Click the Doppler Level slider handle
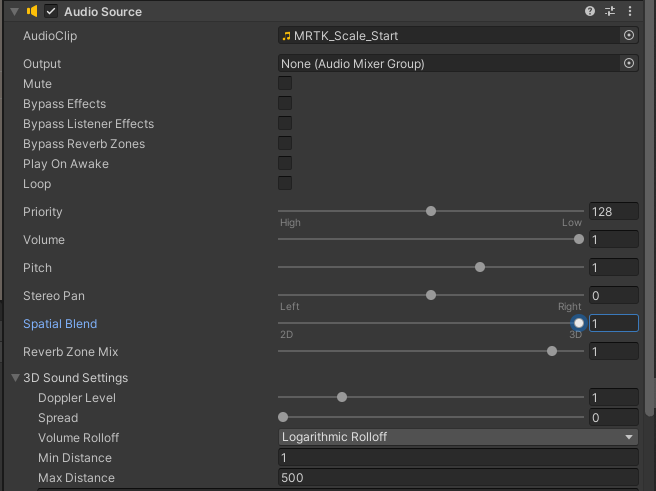This screenshot has height=491, width=656. (342, 397)
